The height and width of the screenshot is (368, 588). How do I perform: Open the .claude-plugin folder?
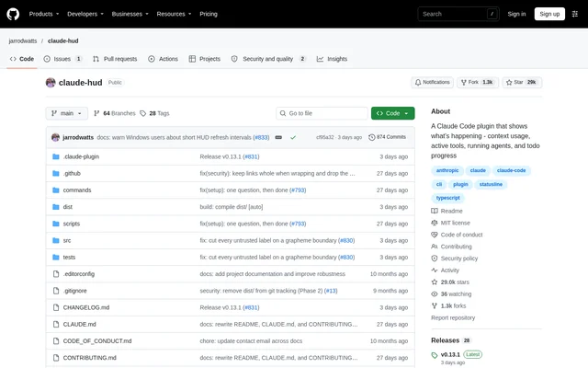81,156
